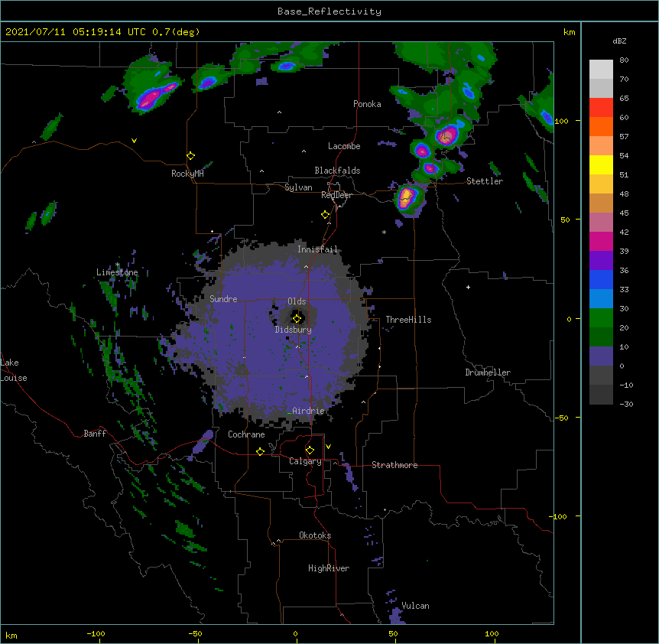The image size is (659, 644).
Task: Click the Okotoks town label
Action: [x=315, y=535]
